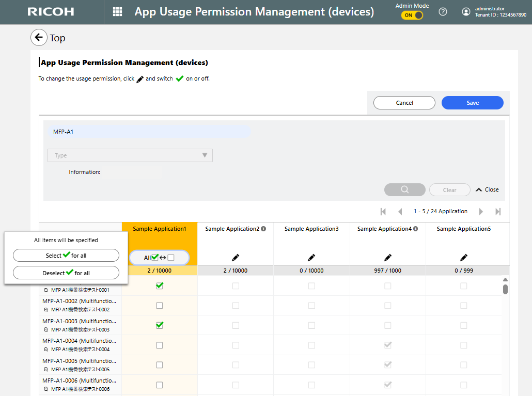
Task: Choose Select for all option
Action: coord(66,256)
